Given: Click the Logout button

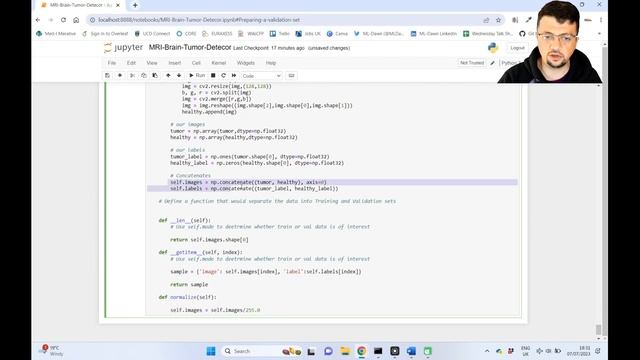Looking at the screenshot, I should (517, 48).
